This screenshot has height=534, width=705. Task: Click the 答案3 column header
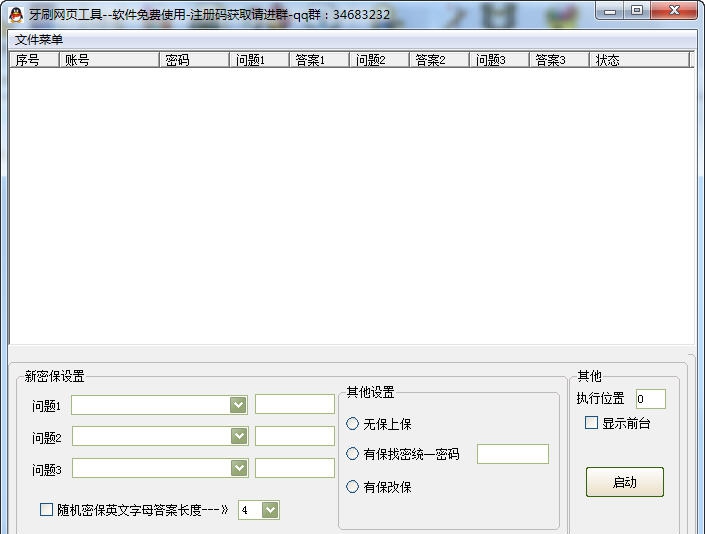point(559,60)
